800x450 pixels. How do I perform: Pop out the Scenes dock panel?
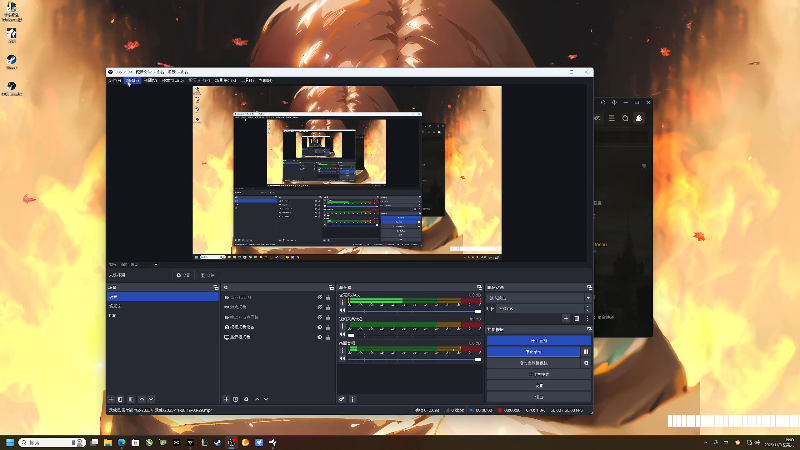(x=216, y=288)
